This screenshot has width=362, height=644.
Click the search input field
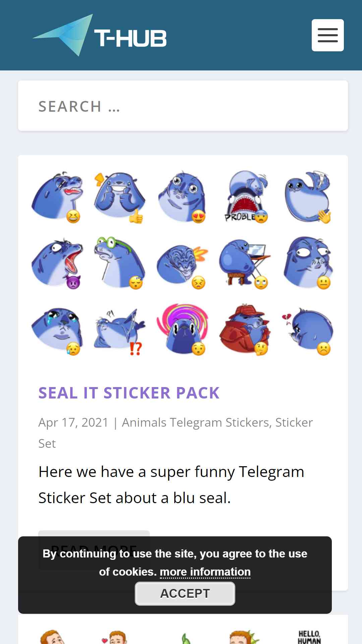point(183,106)
